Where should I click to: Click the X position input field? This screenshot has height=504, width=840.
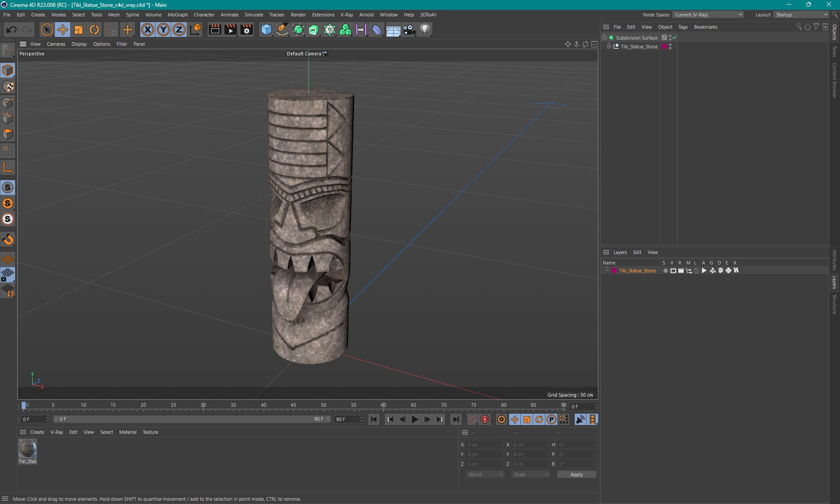click(x=485, y=445)
